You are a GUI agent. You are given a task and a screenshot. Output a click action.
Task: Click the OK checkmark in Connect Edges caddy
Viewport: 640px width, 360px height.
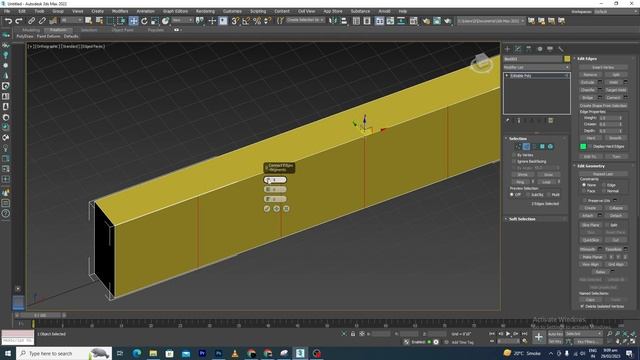click(267, 209)
